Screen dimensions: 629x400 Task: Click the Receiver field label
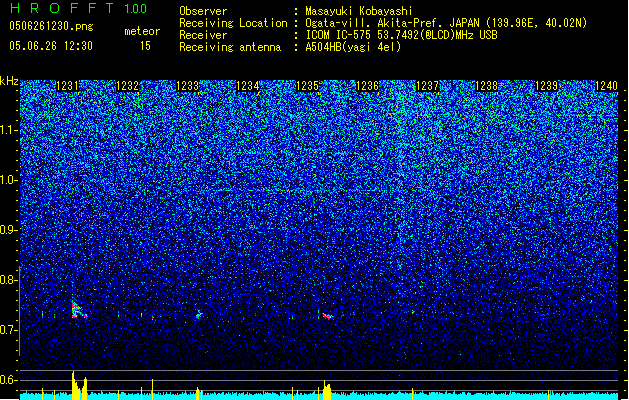(203, 35)
